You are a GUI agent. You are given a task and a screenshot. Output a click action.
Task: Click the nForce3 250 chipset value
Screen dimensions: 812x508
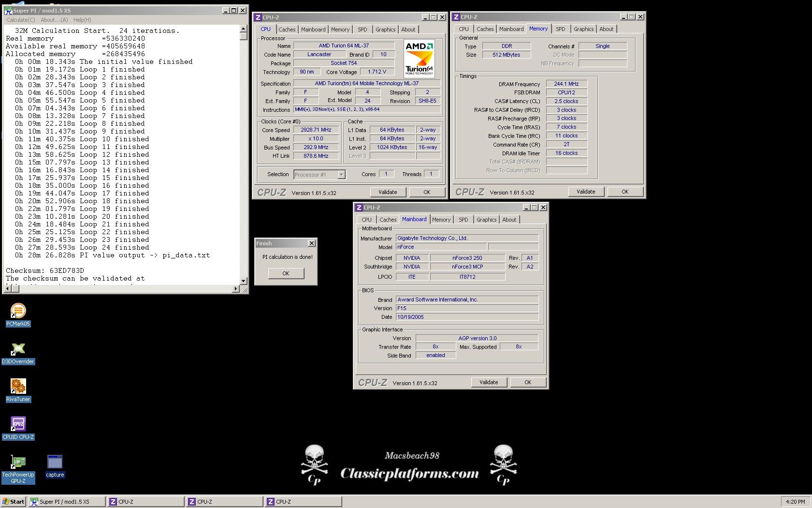point(467,258)
